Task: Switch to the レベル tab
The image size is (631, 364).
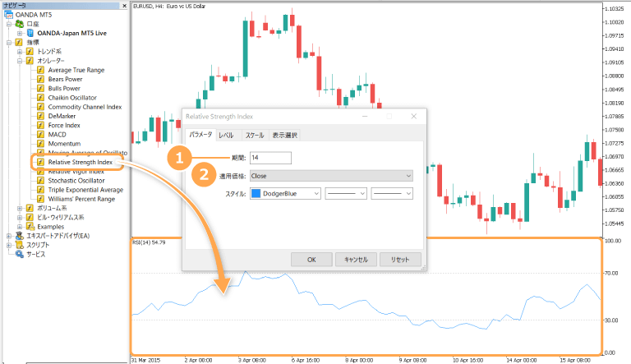Action: 227,134
